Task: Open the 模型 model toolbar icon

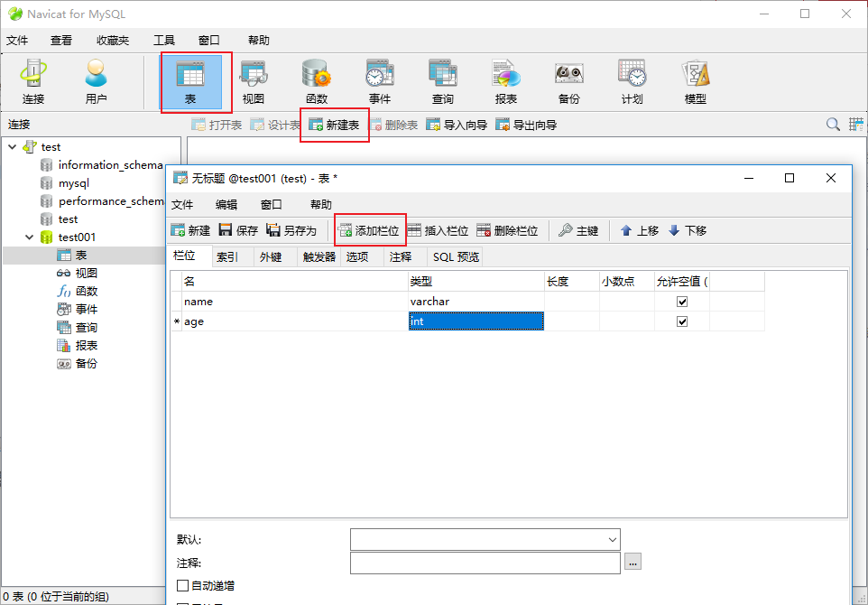Action: point(696,82)
